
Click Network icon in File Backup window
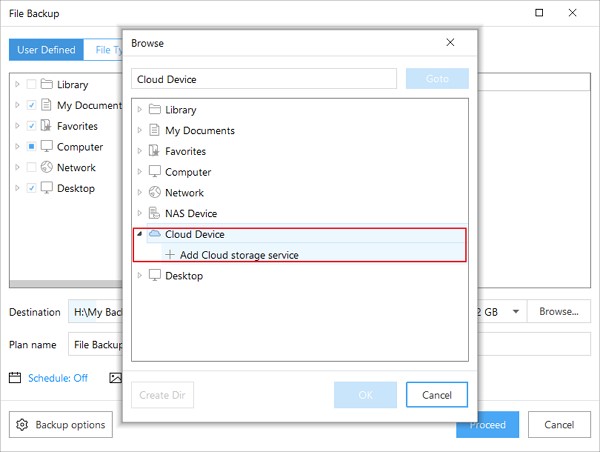coord(46,167)
